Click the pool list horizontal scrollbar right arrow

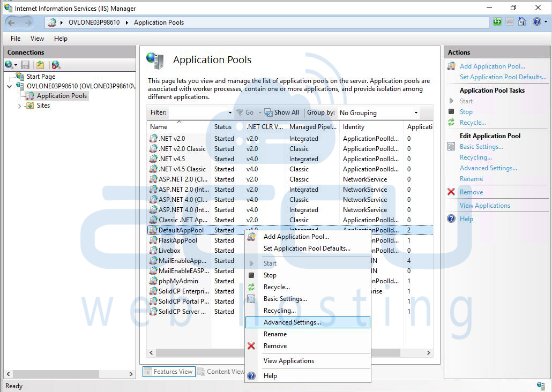pos(428,352)
